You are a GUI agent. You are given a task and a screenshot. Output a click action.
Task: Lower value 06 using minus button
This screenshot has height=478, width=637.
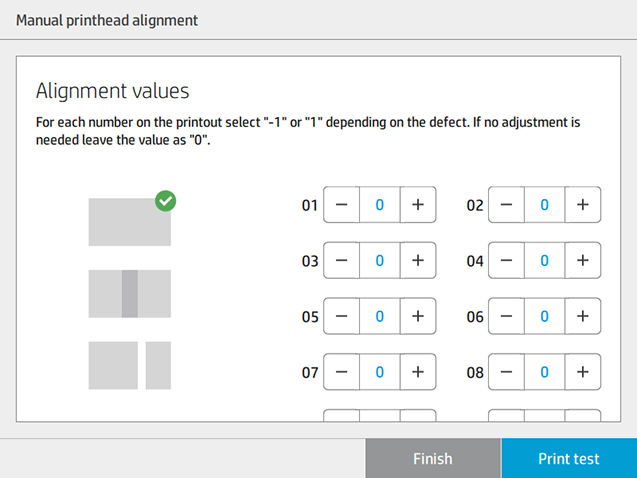tap(507, 317)
